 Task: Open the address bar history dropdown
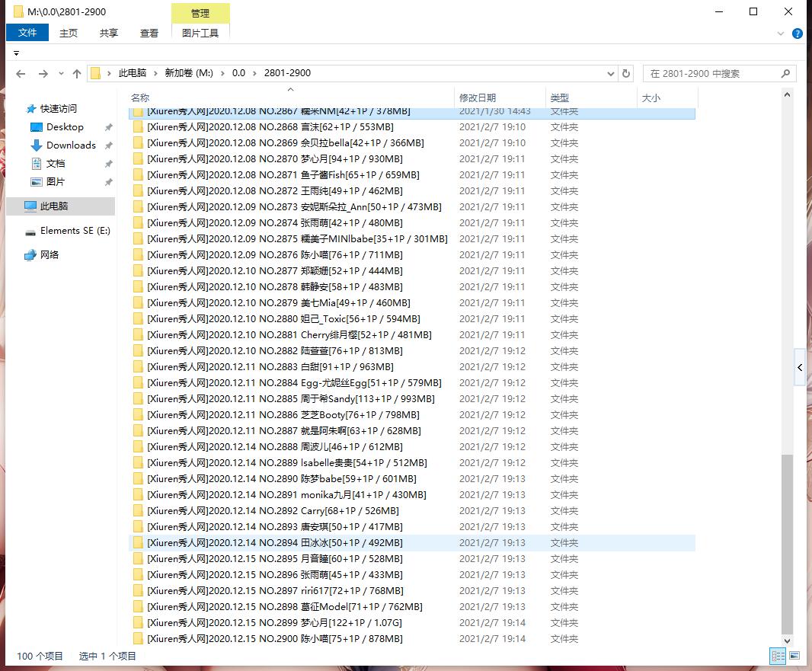coord(611,74)
